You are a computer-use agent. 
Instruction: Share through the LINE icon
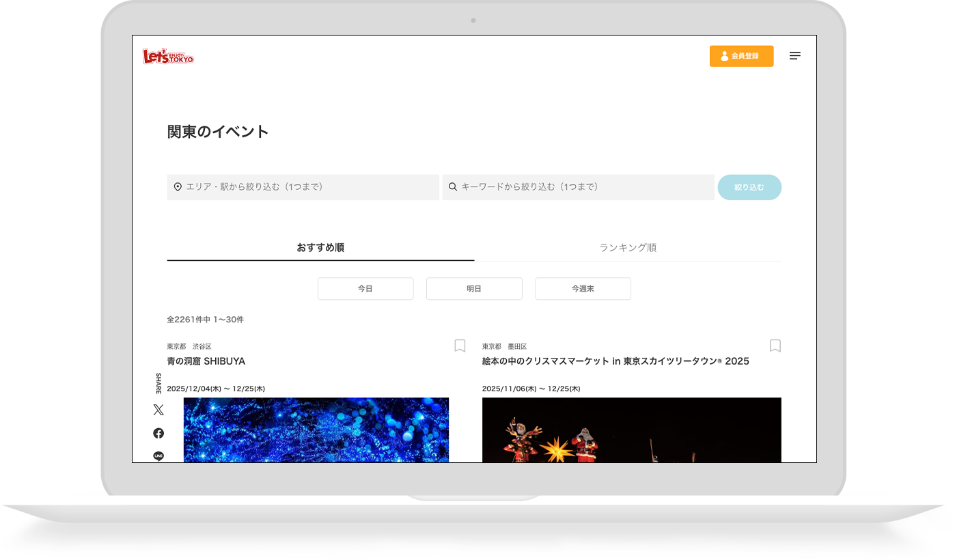tap(158, 455)
